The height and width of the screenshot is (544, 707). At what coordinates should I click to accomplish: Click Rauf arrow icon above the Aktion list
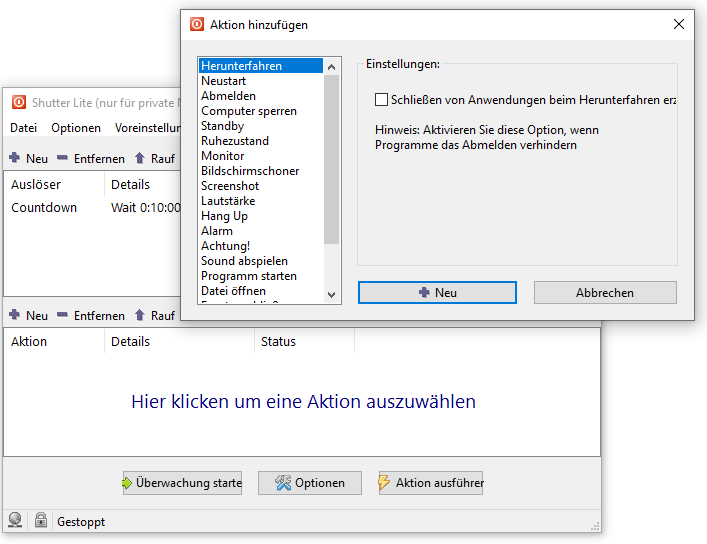click(x=140, y=315)
